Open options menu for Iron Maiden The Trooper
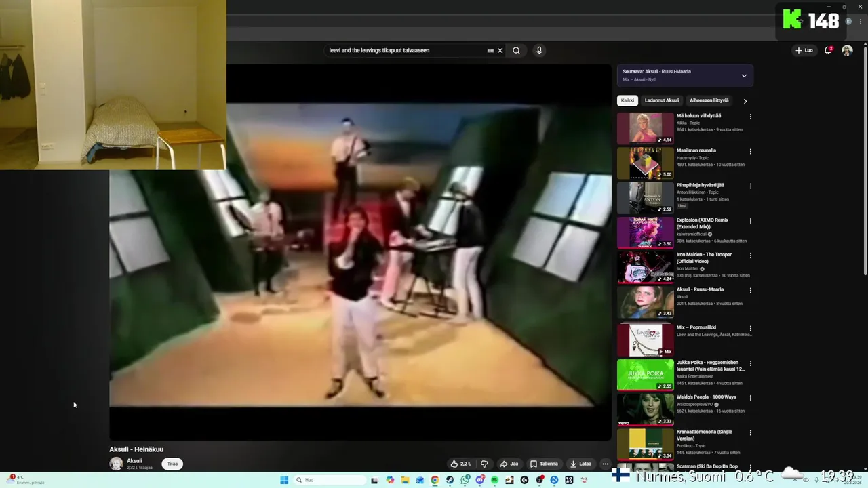Viewport: 868px width, 488px height. (750, 256)
